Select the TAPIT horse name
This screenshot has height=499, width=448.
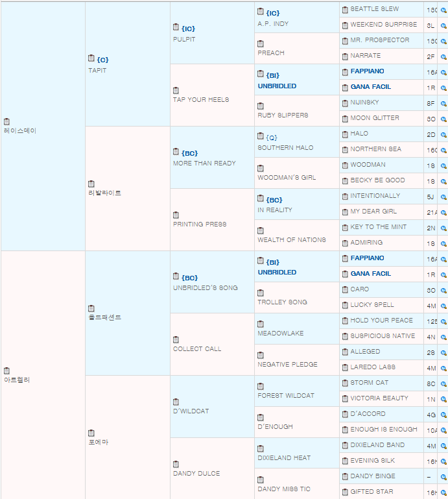tap(97, 71)
